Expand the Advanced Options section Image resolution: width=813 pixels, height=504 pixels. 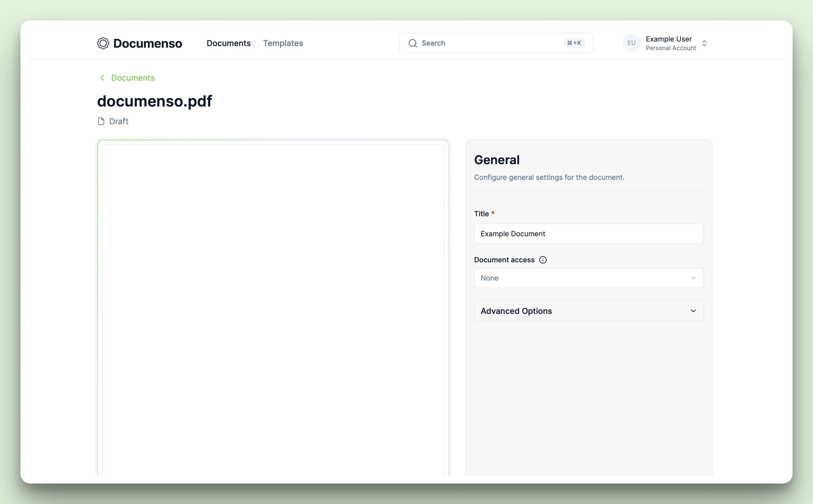589,311
